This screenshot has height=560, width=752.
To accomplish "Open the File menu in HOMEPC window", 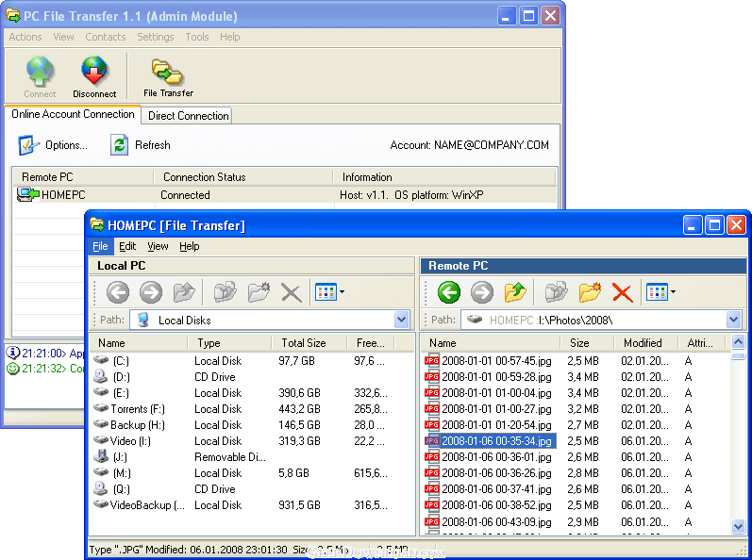I will pyautogui.click(x=100, y=246).
